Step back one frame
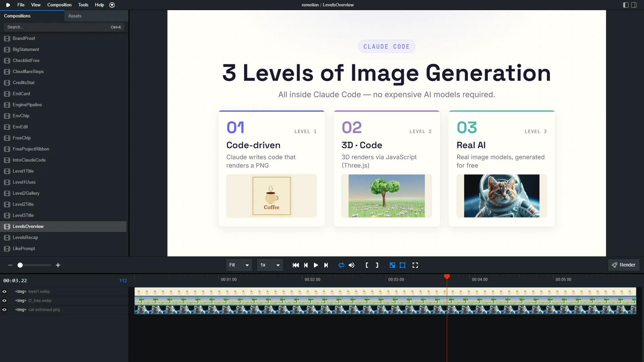This screenshot has width=644, height=362. pos(306,265)
